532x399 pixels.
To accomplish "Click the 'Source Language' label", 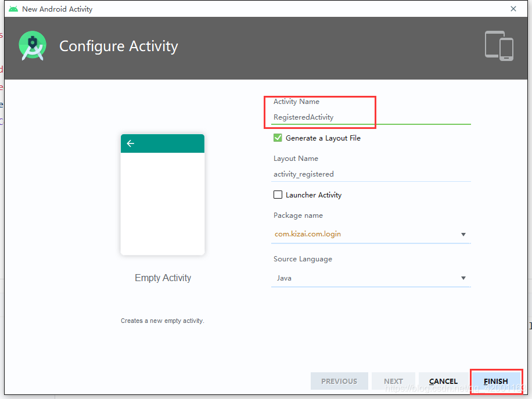I will [303, 259].
